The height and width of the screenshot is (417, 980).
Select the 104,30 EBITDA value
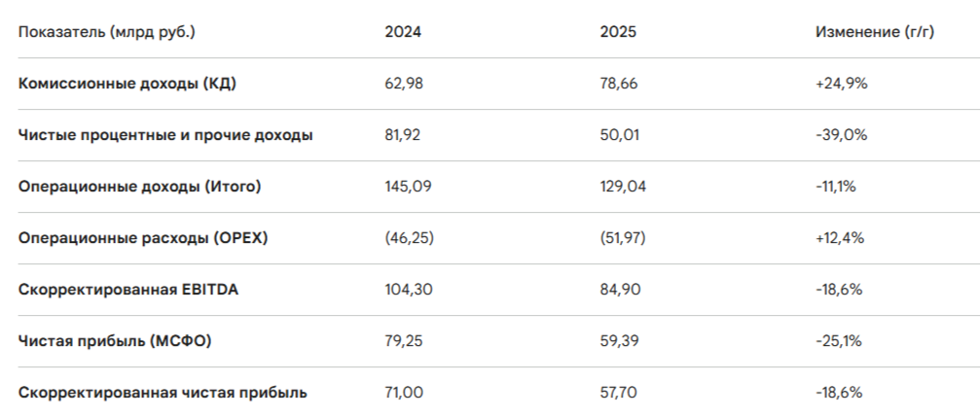coord(408,290)
